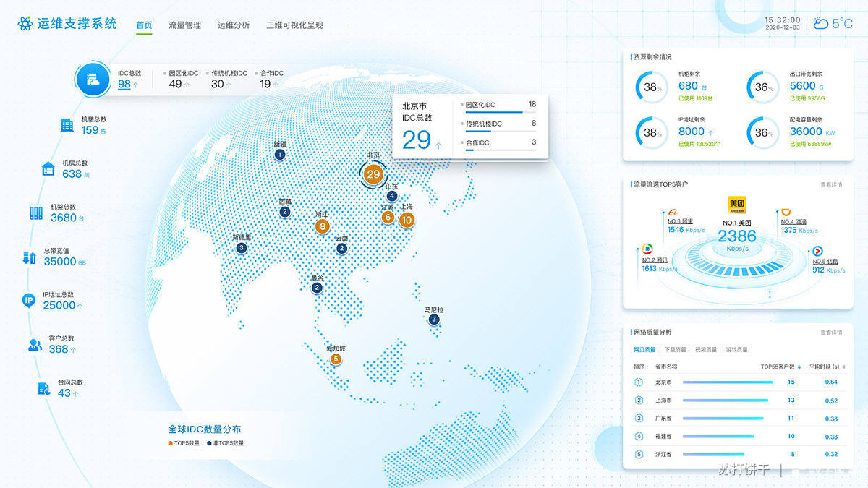Click the NO.3 阿里 link
Viewport: 868px width, 488px height.
click(x=681, y=221)
